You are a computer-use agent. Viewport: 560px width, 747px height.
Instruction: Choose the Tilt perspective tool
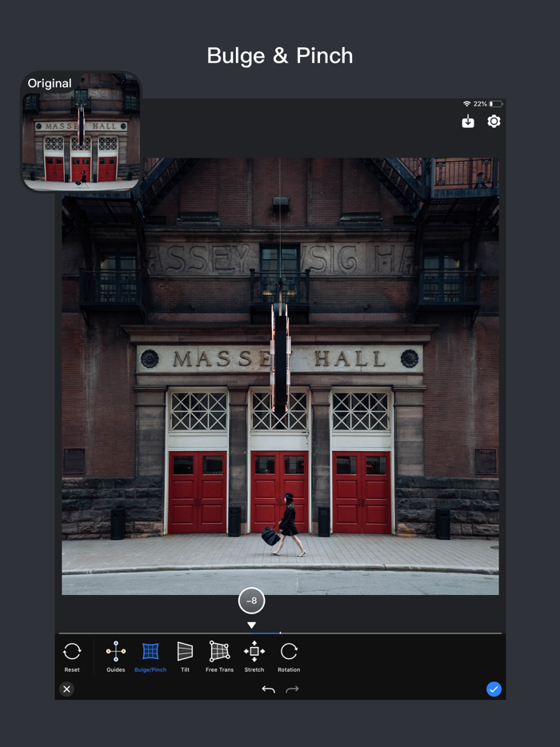point(185,657)
